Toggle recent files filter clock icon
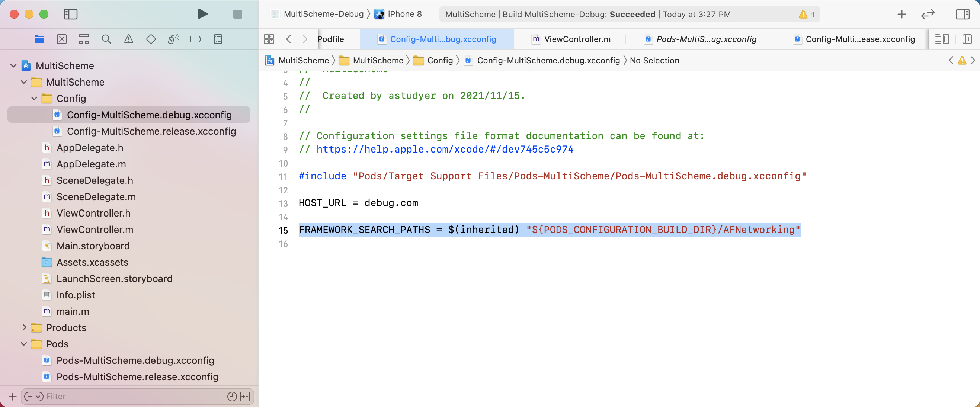980x407 pixels. point(232,396)
